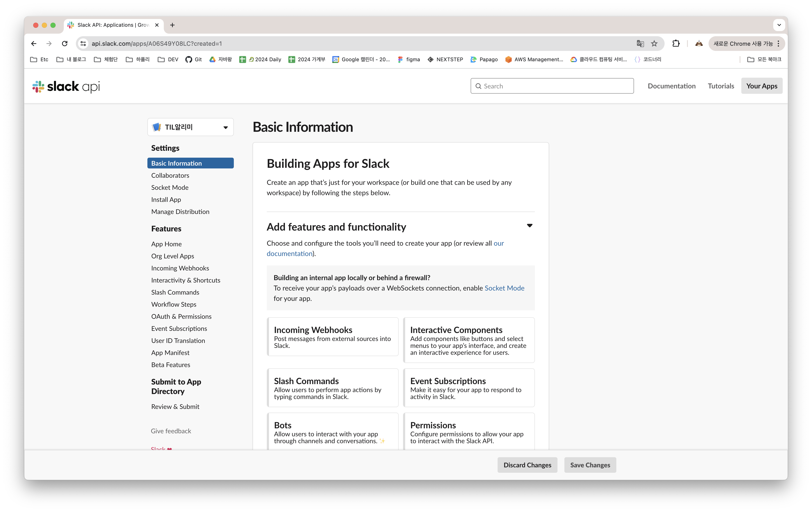This screenshot has width=812, height=512.
Task: Open site information icon in address bar
Action: [83, 44]
